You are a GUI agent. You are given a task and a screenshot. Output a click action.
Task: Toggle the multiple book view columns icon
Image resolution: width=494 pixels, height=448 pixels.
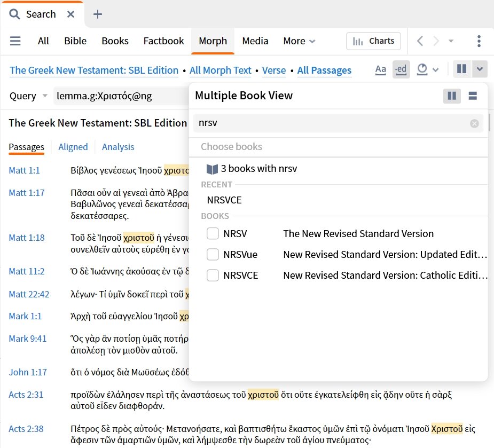(462, 69)
